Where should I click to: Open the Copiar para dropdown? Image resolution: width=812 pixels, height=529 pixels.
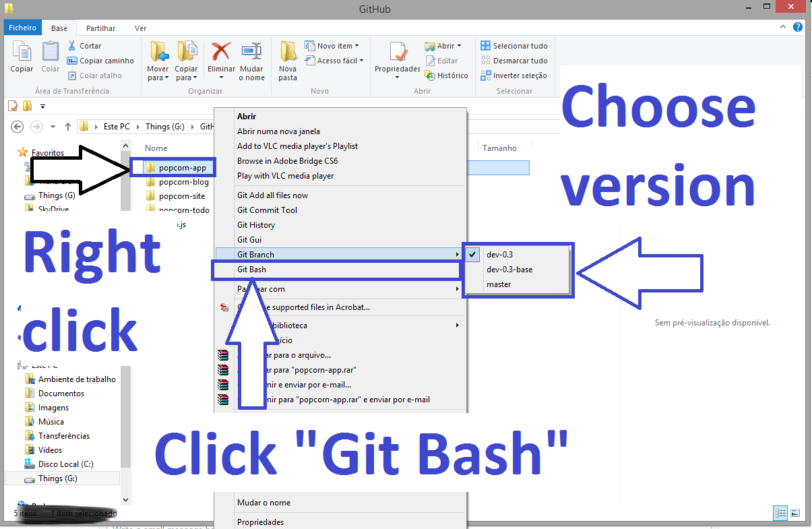click(187, 73)
